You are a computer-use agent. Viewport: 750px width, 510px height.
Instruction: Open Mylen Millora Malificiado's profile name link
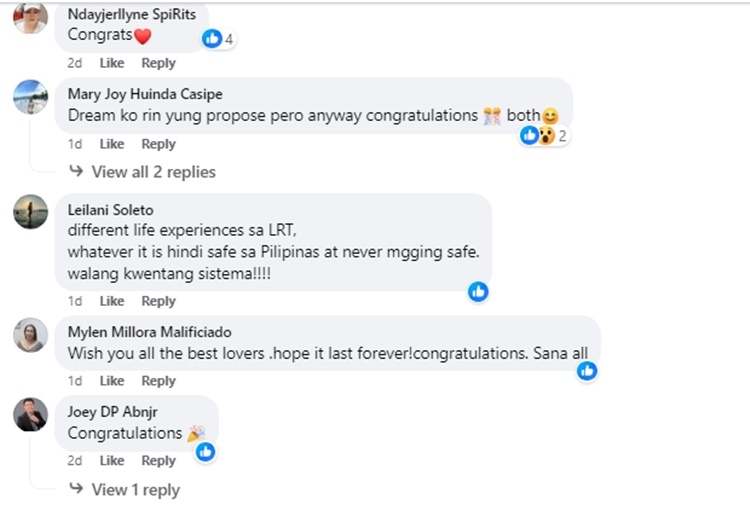tap(150, 332)
